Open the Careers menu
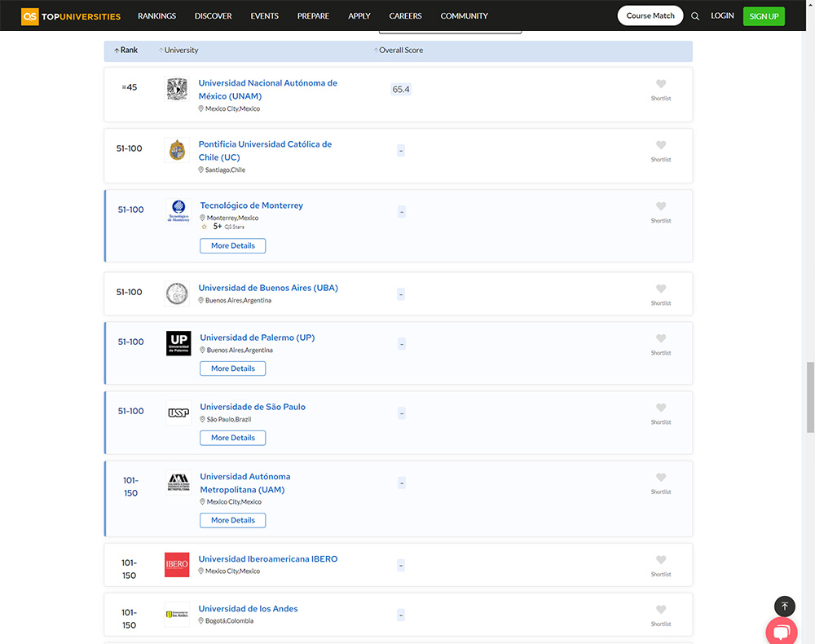Image resolution: width=815 pixels, height=644 pixels. tap(405, 16)
